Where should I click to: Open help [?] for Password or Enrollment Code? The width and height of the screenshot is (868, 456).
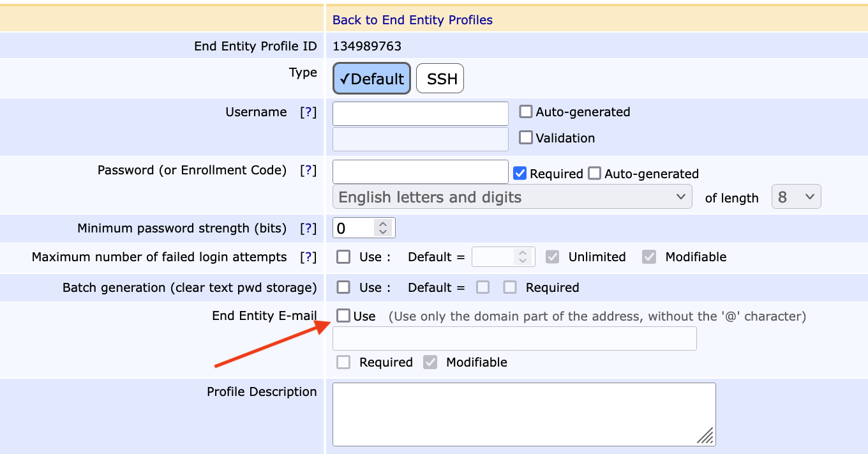pyautogui.click(x=308, y=171)
